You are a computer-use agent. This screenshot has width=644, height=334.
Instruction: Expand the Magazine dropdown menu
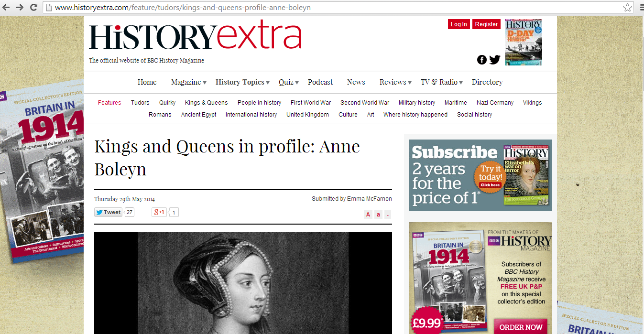pos(189,82)
